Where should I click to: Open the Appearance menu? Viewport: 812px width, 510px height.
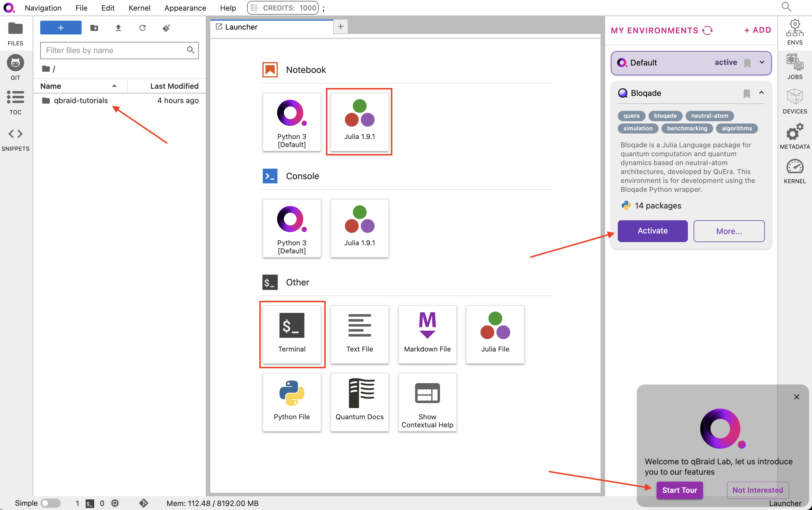pyautogui.click(x=185, y=8)
